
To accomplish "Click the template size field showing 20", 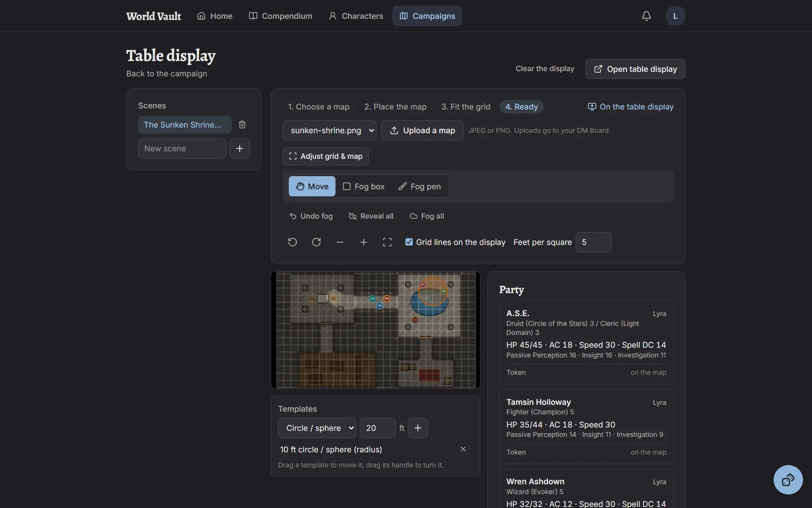I will click(x=377, y=428).
